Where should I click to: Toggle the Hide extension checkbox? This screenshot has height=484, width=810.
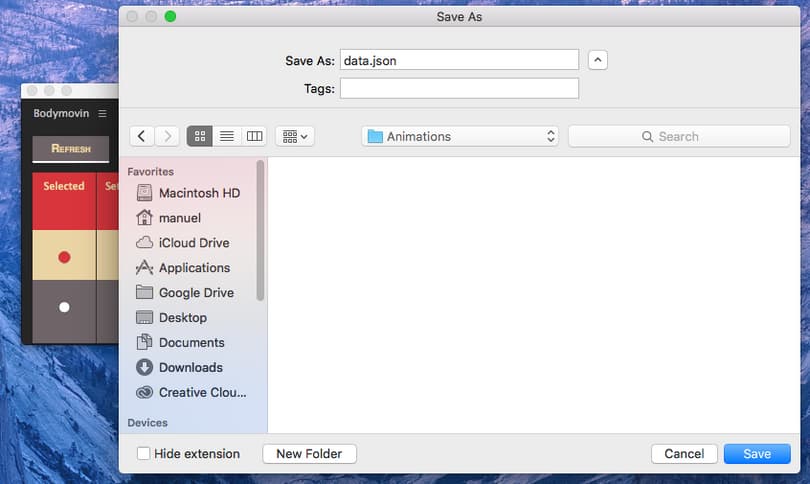point(143,454)
